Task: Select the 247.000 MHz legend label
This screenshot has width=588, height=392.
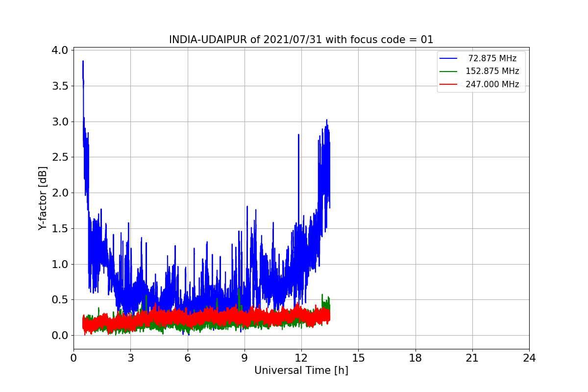Action: 492,84
